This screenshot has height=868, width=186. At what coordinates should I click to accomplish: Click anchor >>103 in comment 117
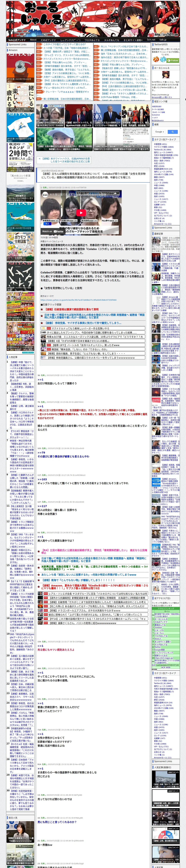pyautogui.click(x=42, y=479)
